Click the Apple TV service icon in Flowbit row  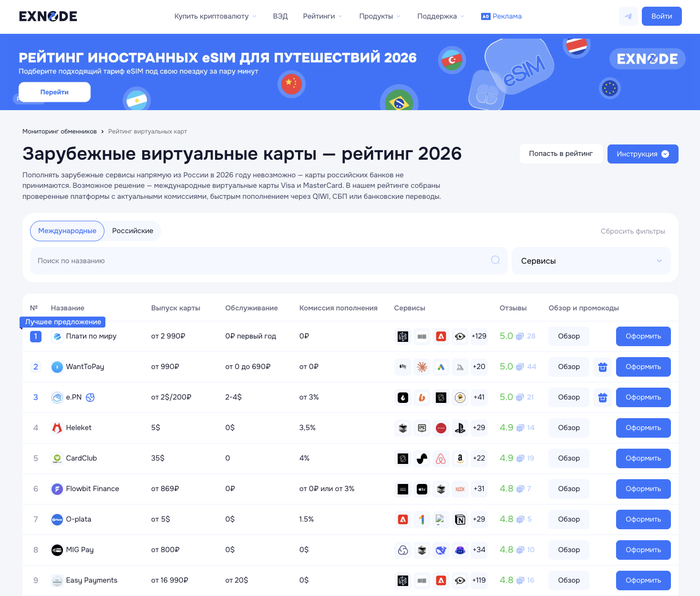(x=421, y=489)
